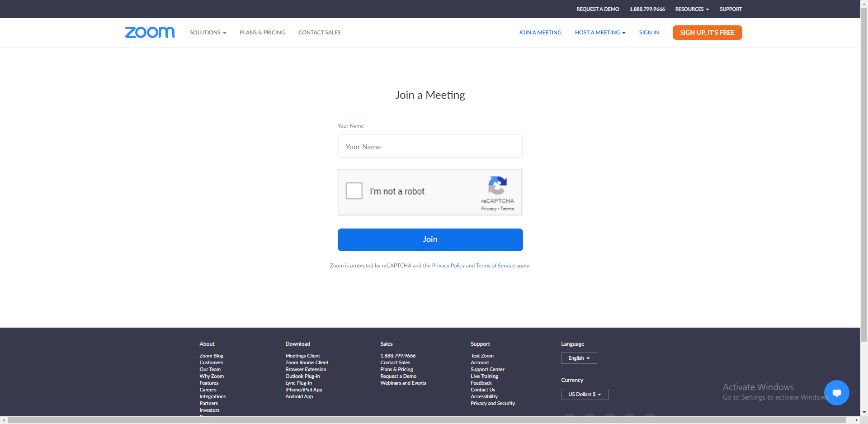This screenshot has width=868, height=424.
Task: Expand the Host a Meeting dropdown
Action: tap(600, 33)
